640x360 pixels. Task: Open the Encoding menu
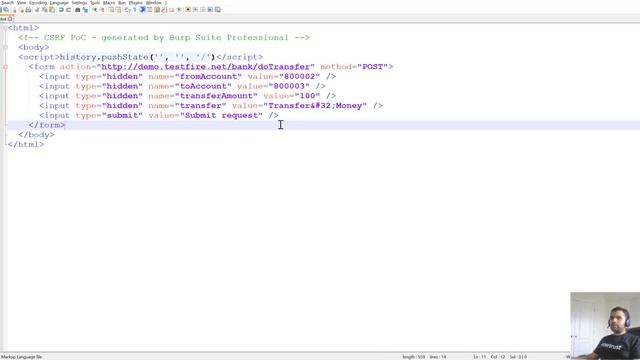38,3
